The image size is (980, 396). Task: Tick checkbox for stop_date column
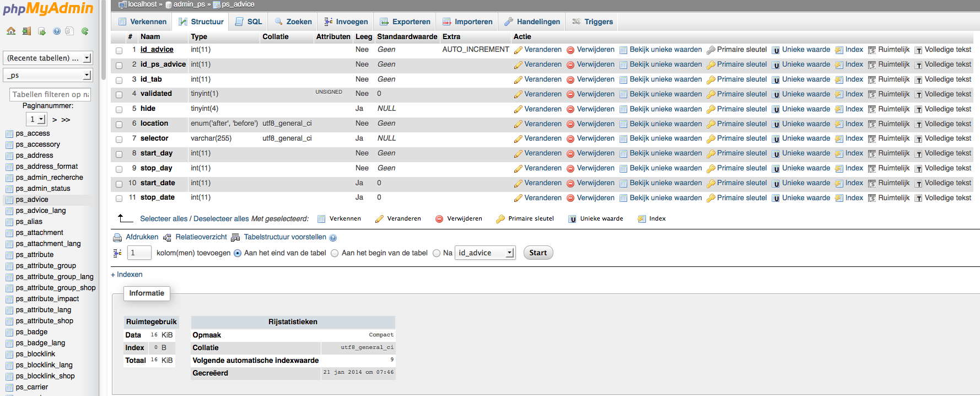pos(119,199)
